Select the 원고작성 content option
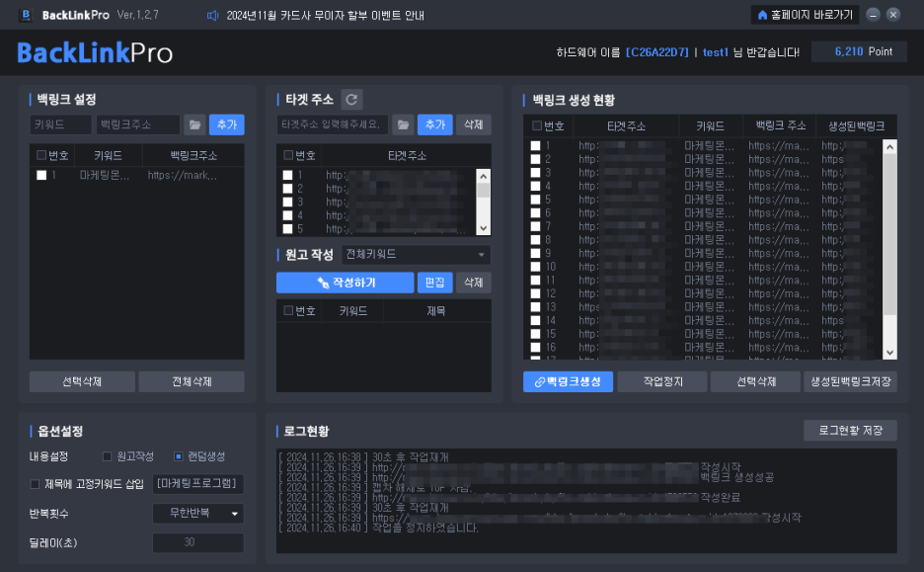The height and width of the screenshot is (572, 924). [x=108, y=456]
